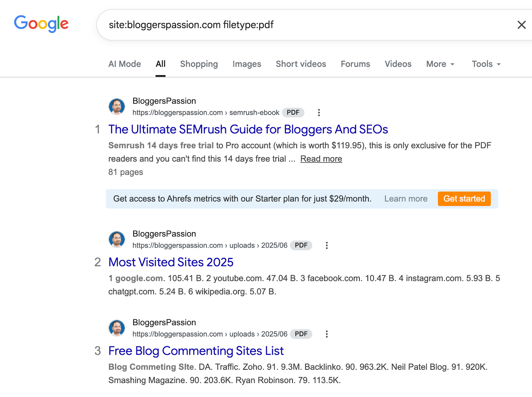Open three-dot menu for Blog Commenting result
The image size is (532, 397).
pyautogui.click(x=327, y=334)
